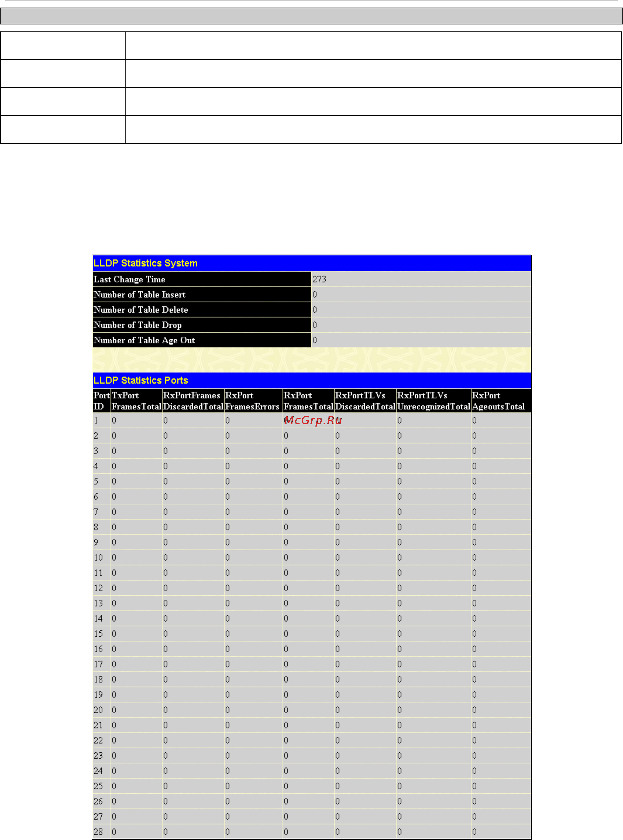
Task: Select port ID 25 row
Action: (311, 786)
